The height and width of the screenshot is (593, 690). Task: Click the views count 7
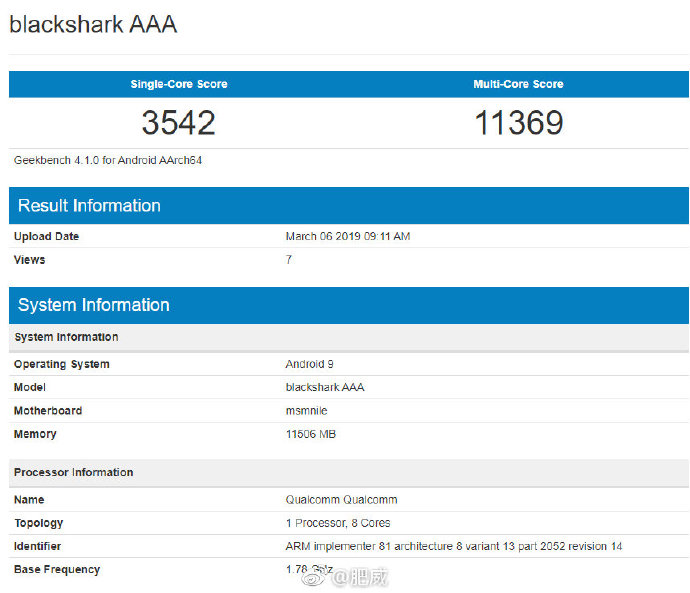[x=289, y=260]
